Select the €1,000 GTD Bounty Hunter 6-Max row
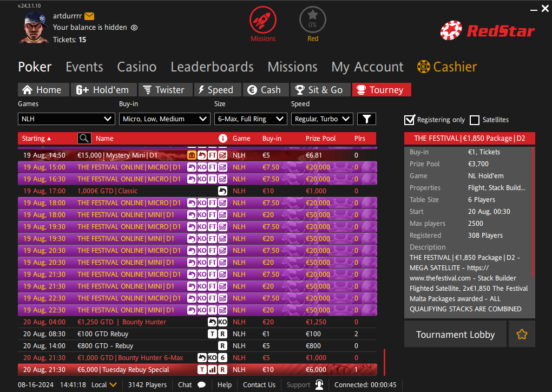 [x=197, y=358]
